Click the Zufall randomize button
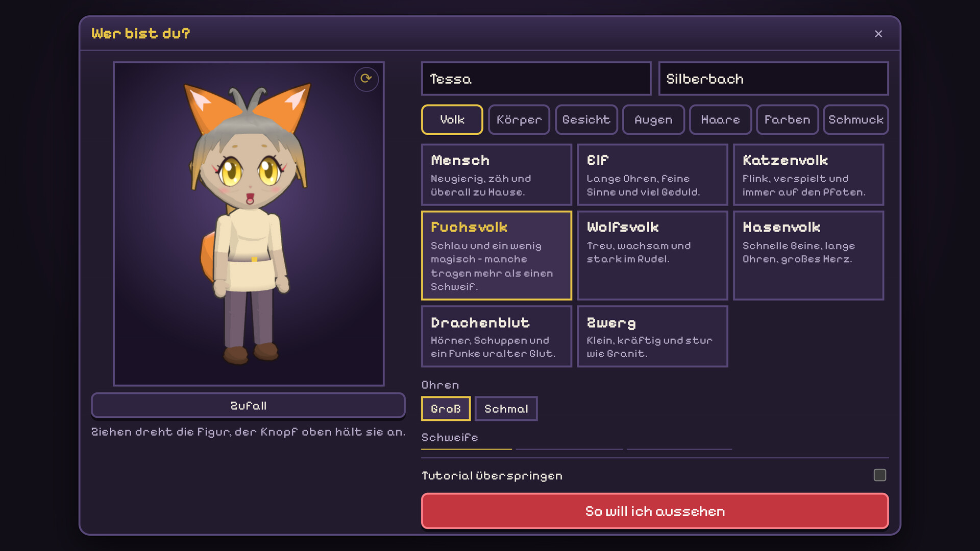 248,406
